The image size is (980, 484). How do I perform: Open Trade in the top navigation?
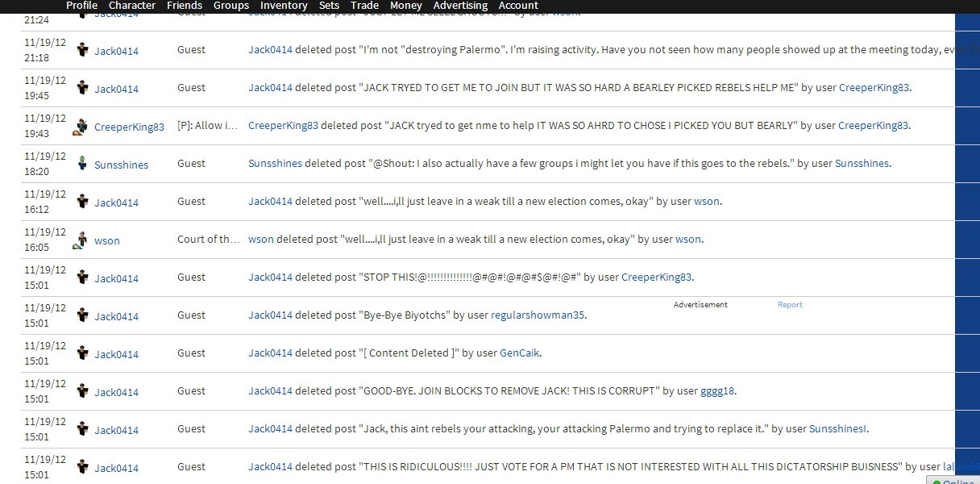(x=364, y=6)
